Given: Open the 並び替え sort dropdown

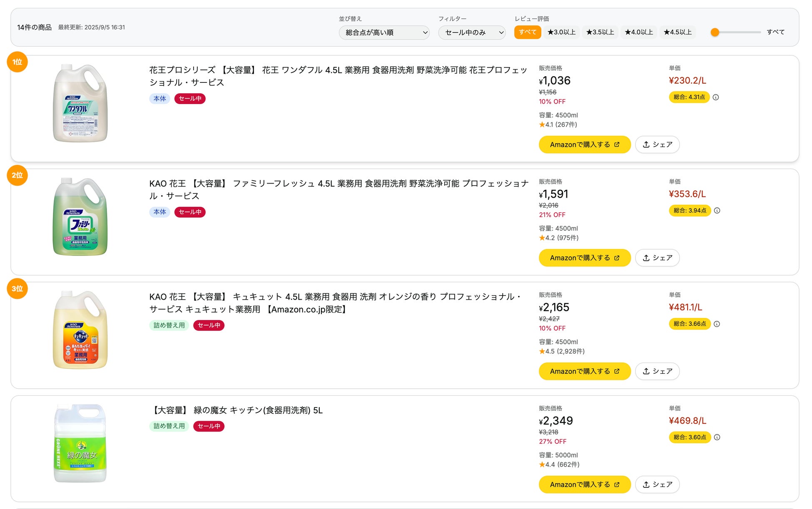Looking at the screenshot, I should [384, 32].
